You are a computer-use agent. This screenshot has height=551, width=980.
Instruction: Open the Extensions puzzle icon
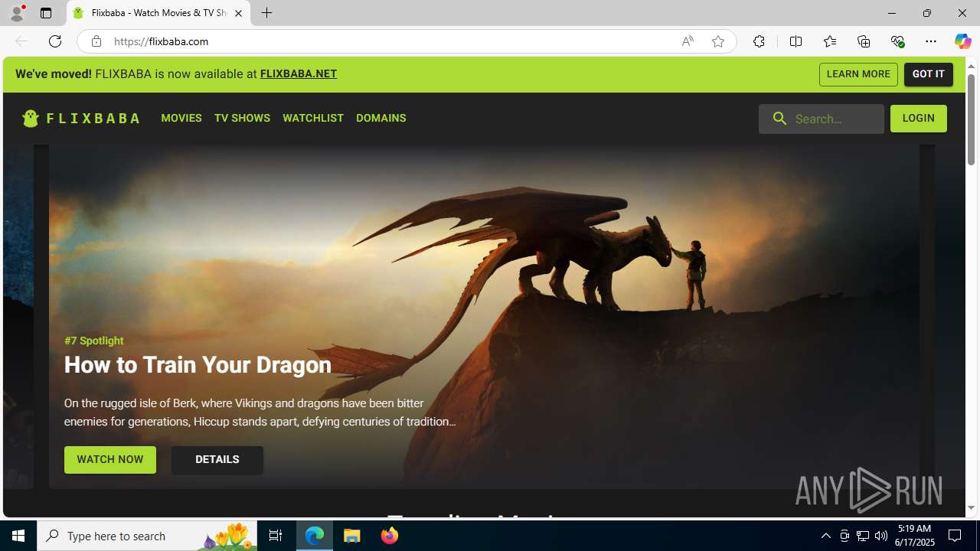point(759,41)
